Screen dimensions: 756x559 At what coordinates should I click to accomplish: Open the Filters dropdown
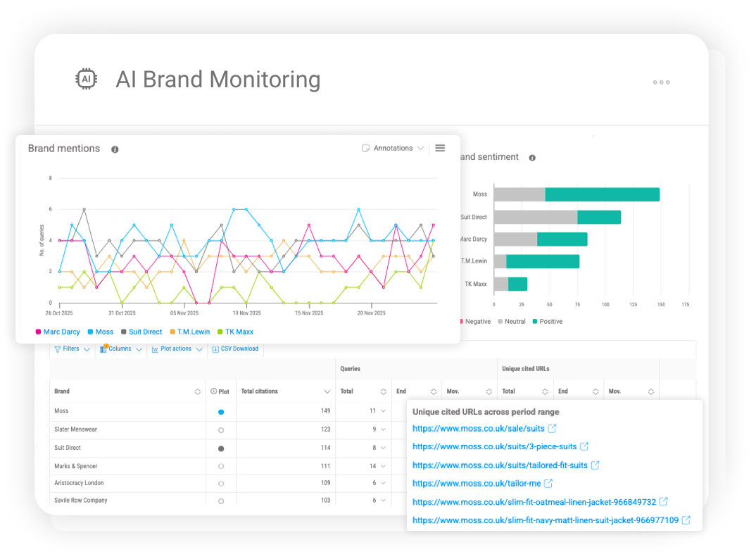(72, 348)
